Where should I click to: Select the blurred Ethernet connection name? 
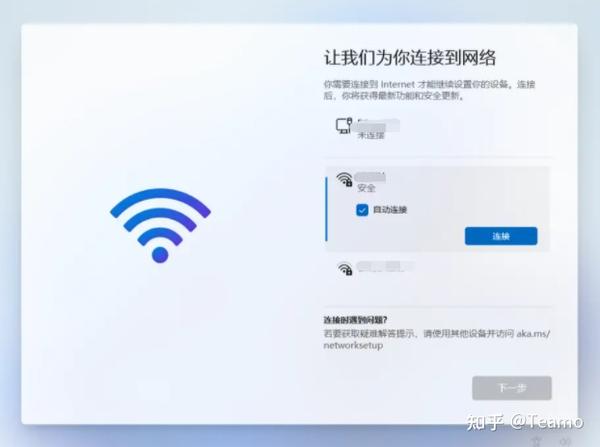[378, 125]
